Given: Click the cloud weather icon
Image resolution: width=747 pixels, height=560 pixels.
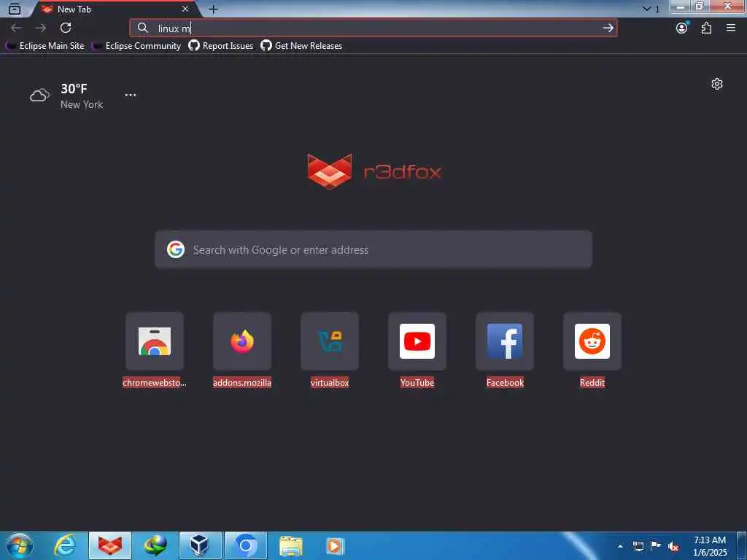Looking at the screenshot, I should coord(39,96).
